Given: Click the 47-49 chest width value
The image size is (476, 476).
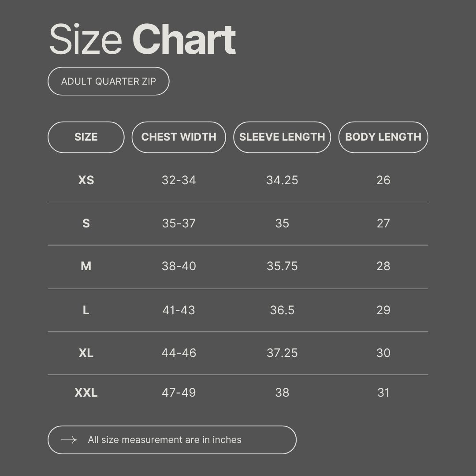Looking at the screenshot, I should [178, 393].
